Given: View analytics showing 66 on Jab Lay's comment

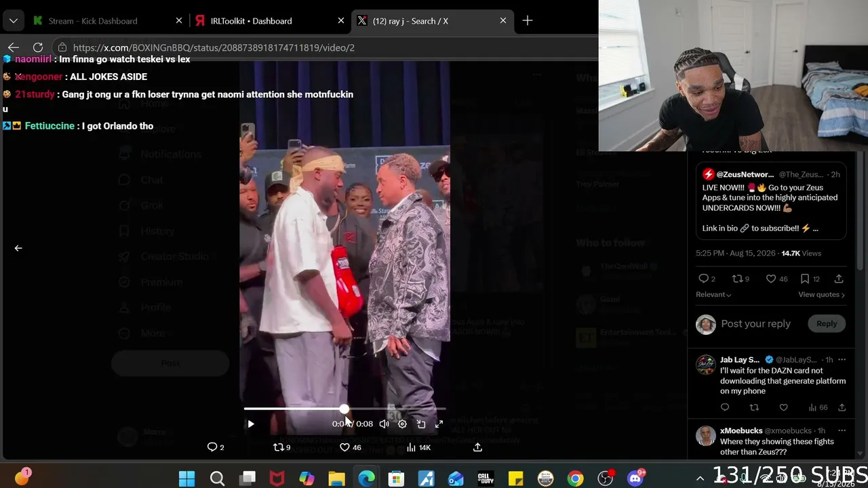Looking at the screenshot, I should (818, 407).
